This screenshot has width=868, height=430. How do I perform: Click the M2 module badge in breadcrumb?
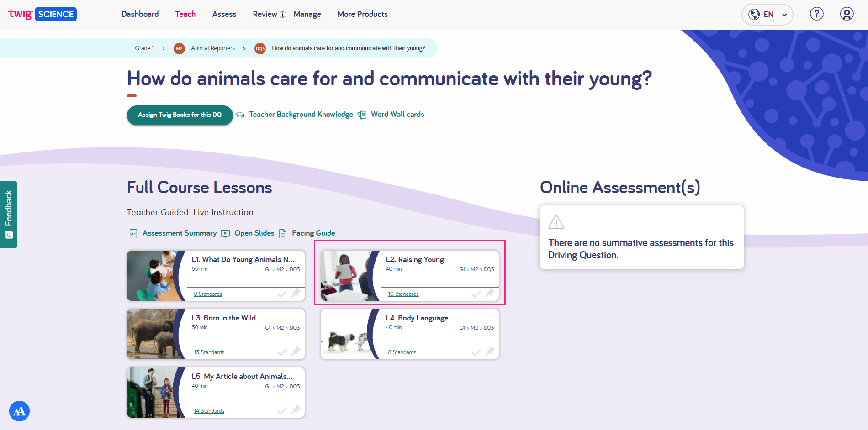[x=179, y=48]
